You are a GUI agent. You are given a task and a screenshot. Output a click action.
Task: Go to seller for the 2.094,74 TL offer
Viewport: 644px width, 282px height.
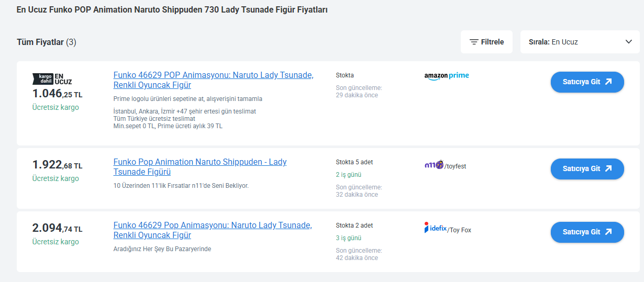pyautogui.click(x=587, y=232)
